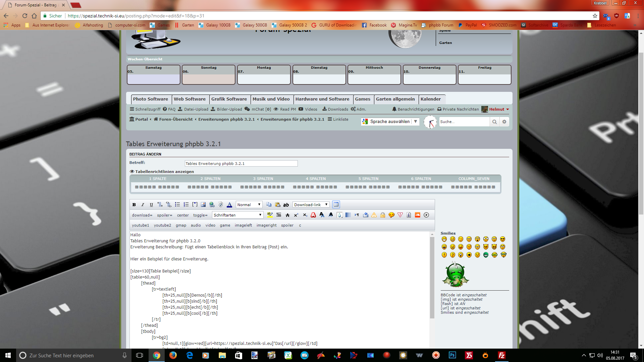644x362 pixels.
Task: Insert youtube1 BBCode tag
Action: coord(140,226)
